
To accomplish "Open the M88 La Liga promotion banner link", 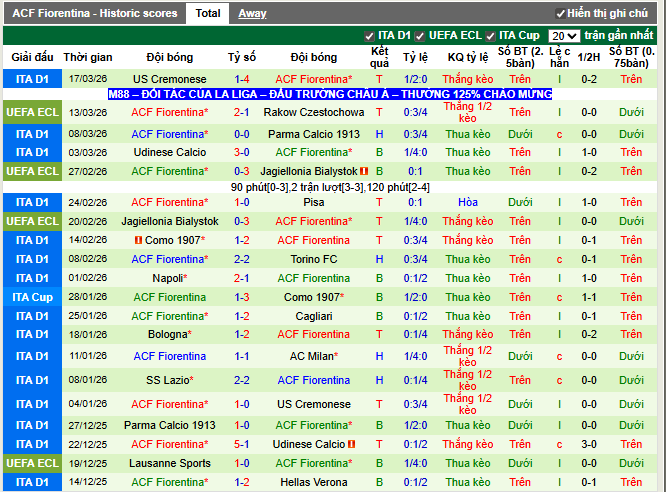I will pos(332,94).
